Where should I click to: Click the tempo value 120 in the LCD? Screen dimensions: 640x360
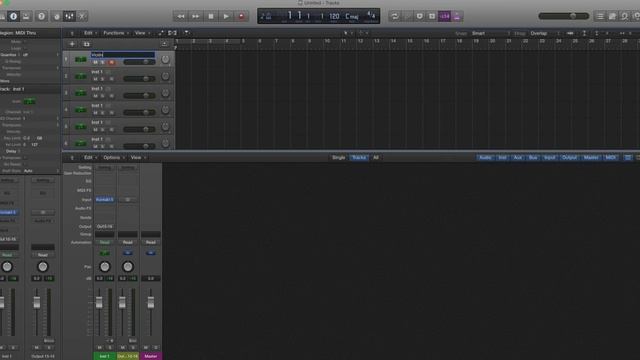[334, 16]
